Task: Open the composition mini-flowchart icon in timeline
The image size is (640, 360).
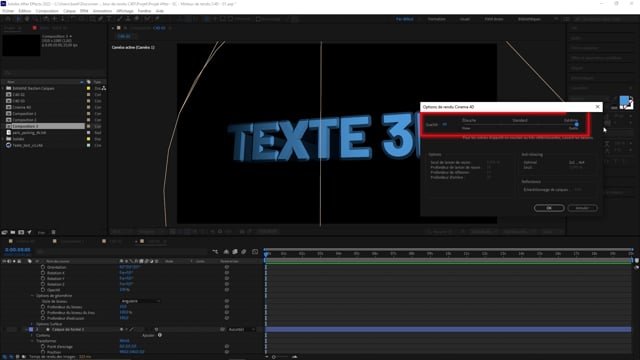Action: (215, 252)
